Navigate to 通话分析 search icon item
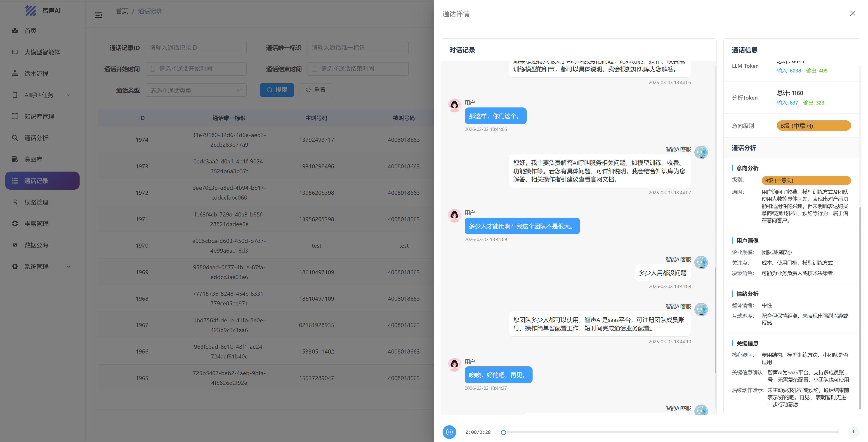Image resolution: width=868 pixels, height=442 pixels. tap(36, 138)
